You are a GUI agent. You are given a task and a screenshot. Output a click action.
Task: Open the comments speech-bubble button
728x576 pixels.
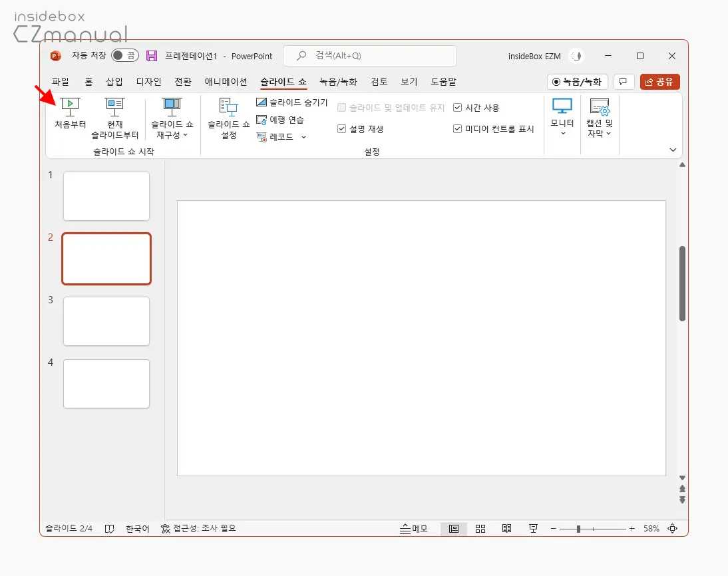[623, 82]
